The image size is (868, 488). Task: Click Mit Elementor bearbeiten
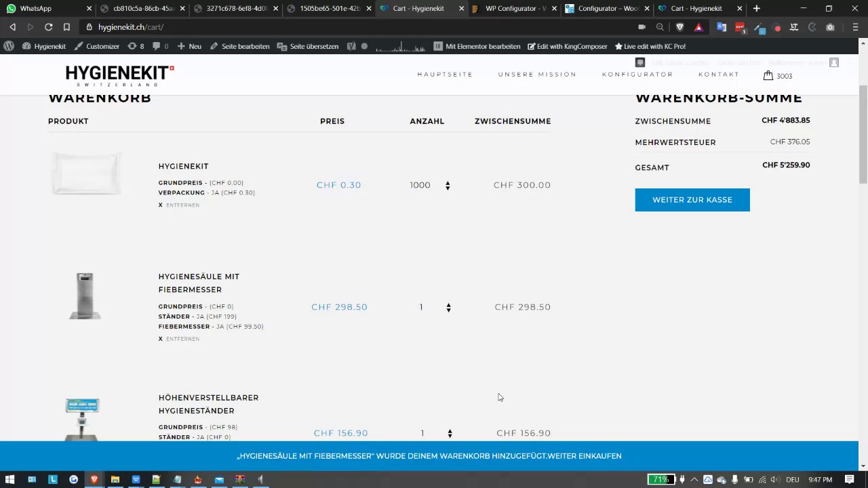tap(477, 46)
